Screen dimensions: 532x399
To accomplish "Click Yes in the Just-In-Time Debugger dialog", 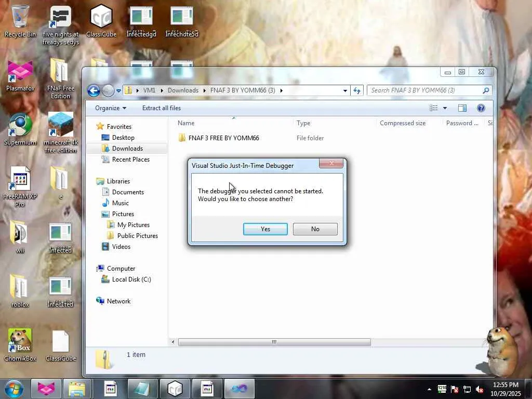I will 265,229.
